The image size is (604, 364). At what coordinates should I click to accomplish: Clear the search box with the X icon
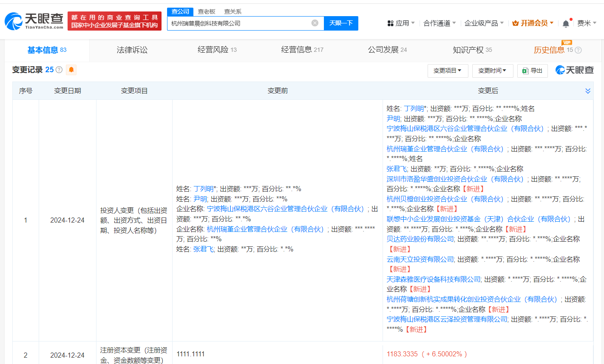pos(315,23)
